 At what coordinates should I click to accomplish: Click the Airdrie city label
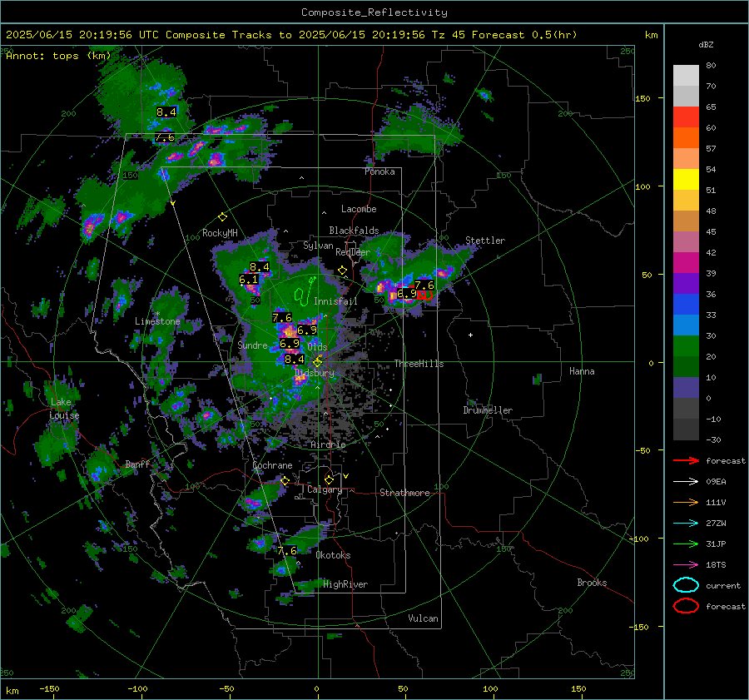click(328, 444)
